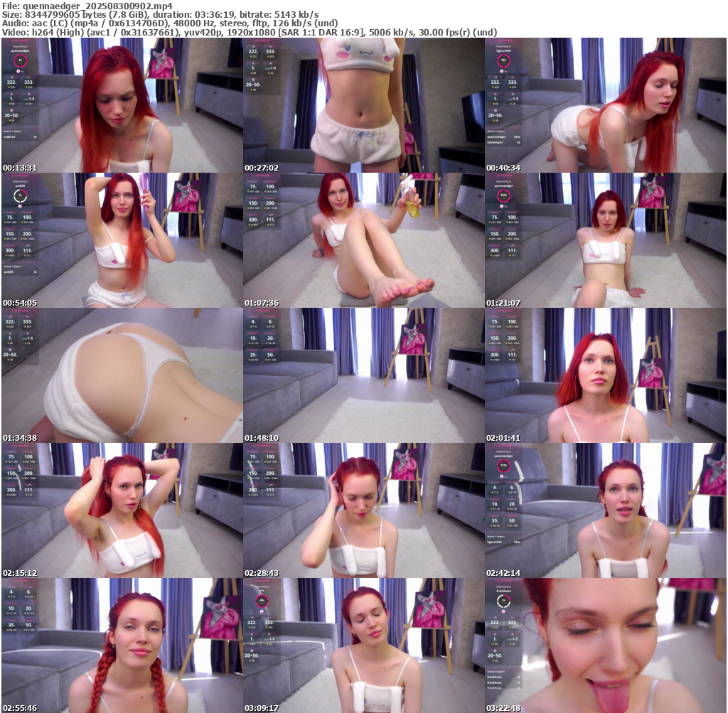Viewport: 728px width, 713px height.
Task: Click the thumbnail timestamped 00:13:31
Action: 122,105
